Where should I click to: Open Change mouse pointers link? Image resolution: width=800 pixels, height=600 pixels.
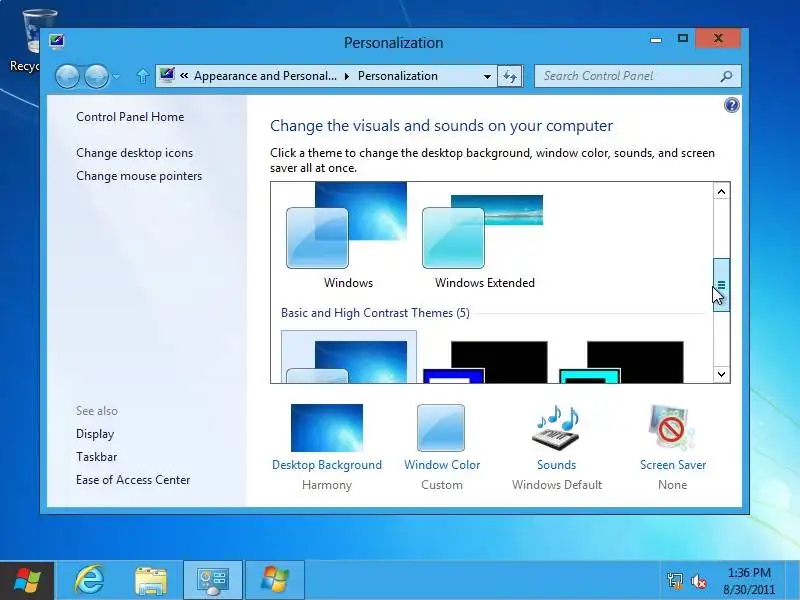click(x=139, y=176)
